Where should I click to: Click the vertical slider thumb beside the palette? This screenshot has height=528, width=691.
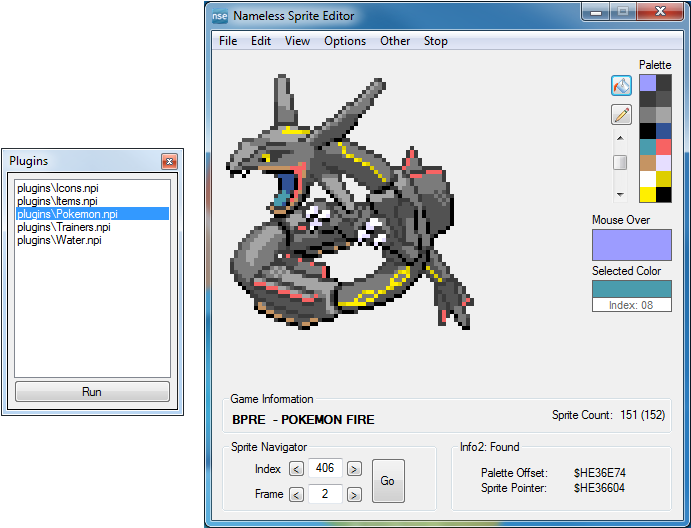click(620, 162)
